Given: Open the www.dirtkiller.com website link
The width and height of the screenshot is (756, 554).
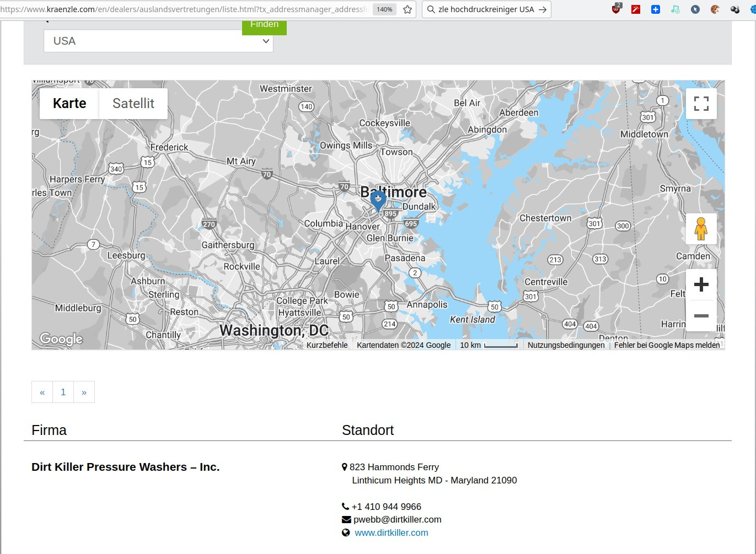Looking at the screenshot, I should tap(392, 533).
